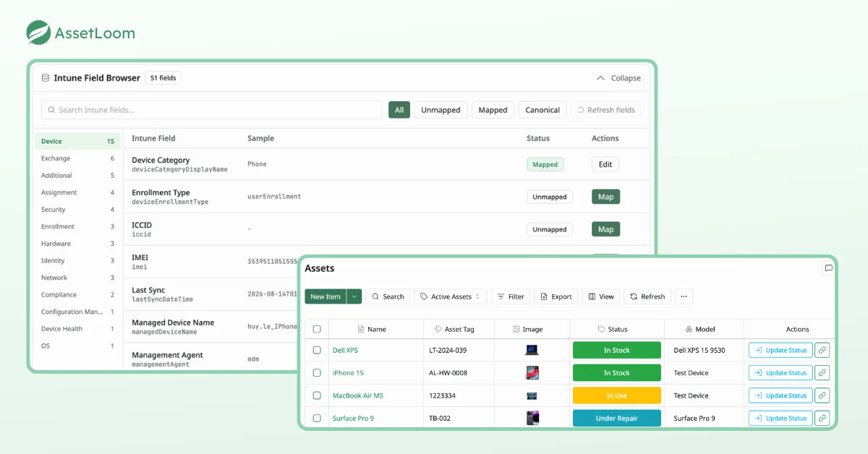Select the All filter tab
This screenshot has height=454, width=868.
click(x=399, y=110)
